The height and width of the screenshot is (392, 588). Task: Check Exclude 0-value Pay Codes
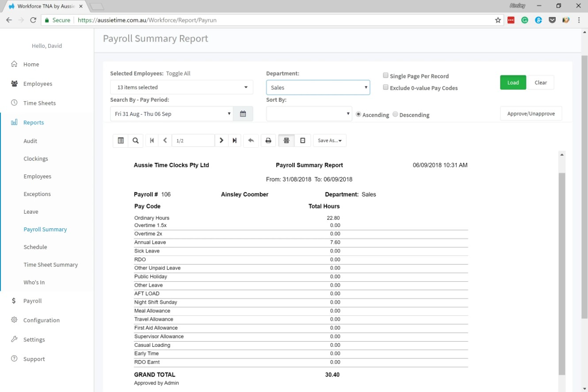pyautogui.click(x=385, y=87)
